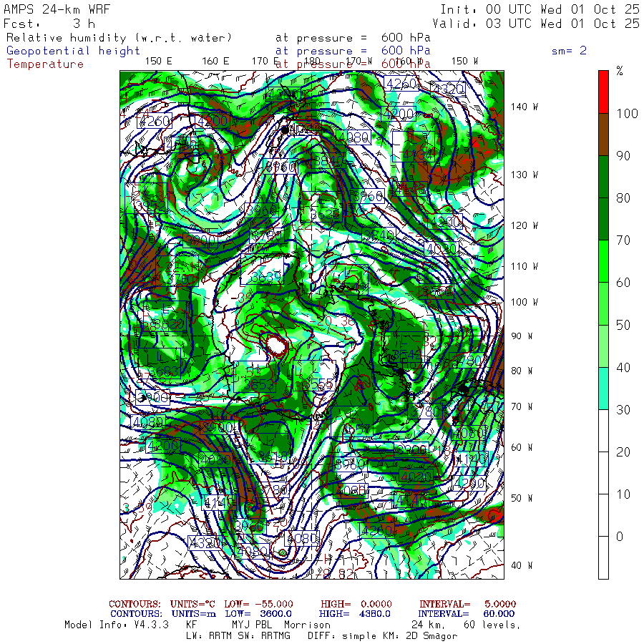Viewport: 644px width, 644px height.
Task: Click the colorbar tick label '50'
Action: (x=623, y=325)
